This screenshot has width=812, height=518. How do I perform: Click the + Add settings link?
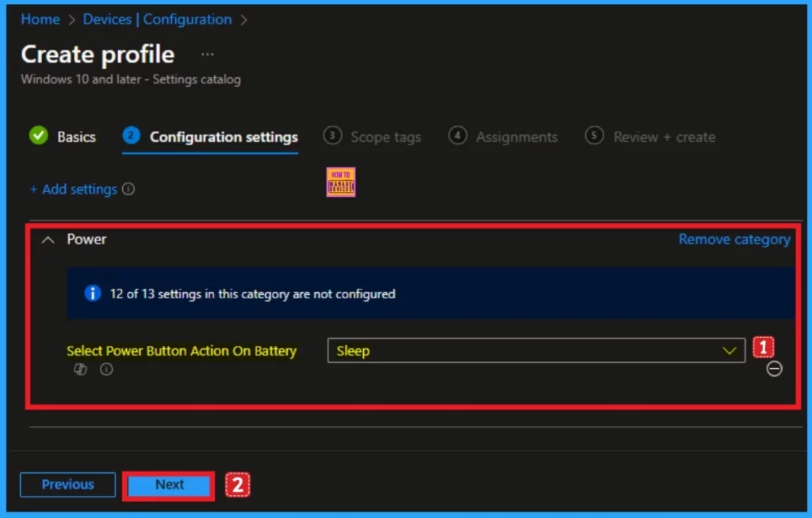pyautogui.click(x=74, y=189)
